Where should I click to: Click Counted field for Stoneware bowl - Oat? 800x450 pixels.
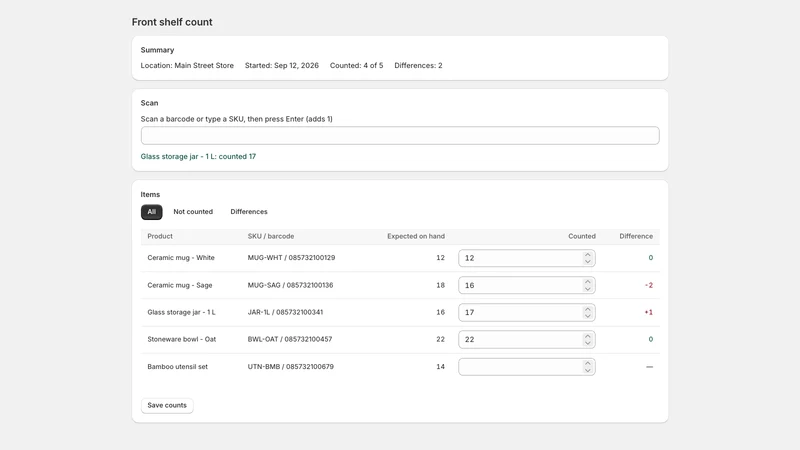tap(527, 339)
